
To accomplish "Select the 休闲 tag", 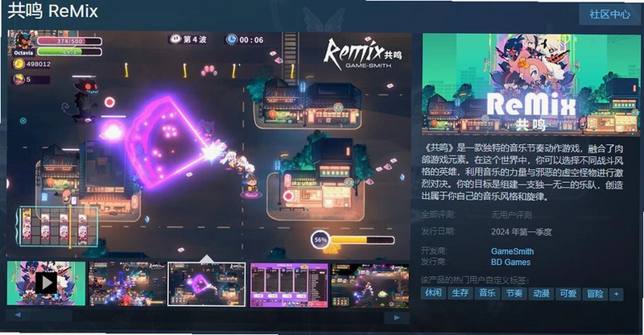I will tap(433, 293).
